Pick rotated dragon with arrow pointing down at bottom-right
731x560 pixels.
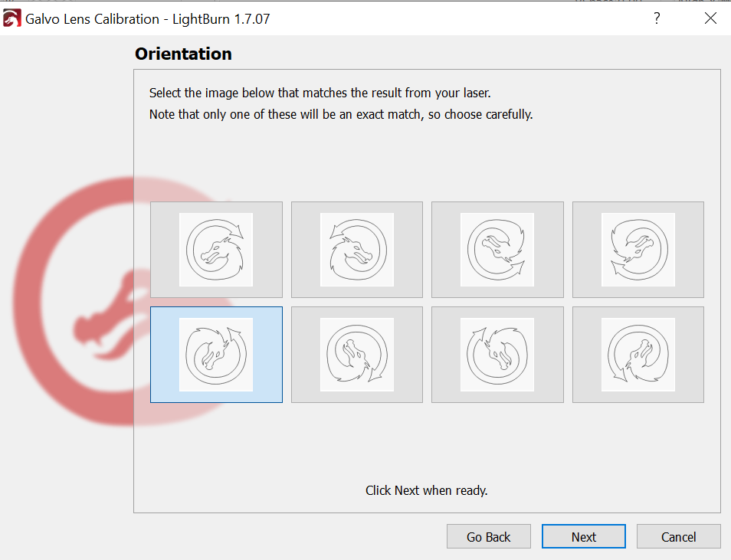click(357, 355)
